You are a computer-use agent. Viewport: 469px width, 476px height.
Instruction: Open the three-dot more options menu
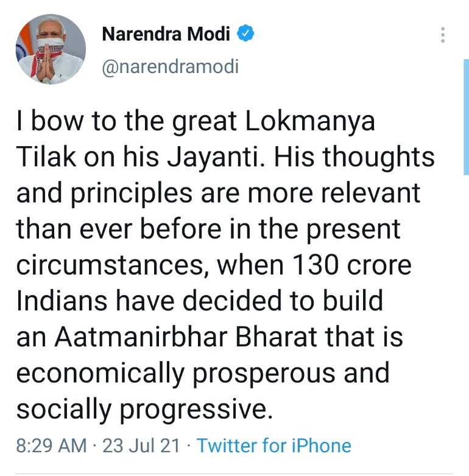pos(443,35)
